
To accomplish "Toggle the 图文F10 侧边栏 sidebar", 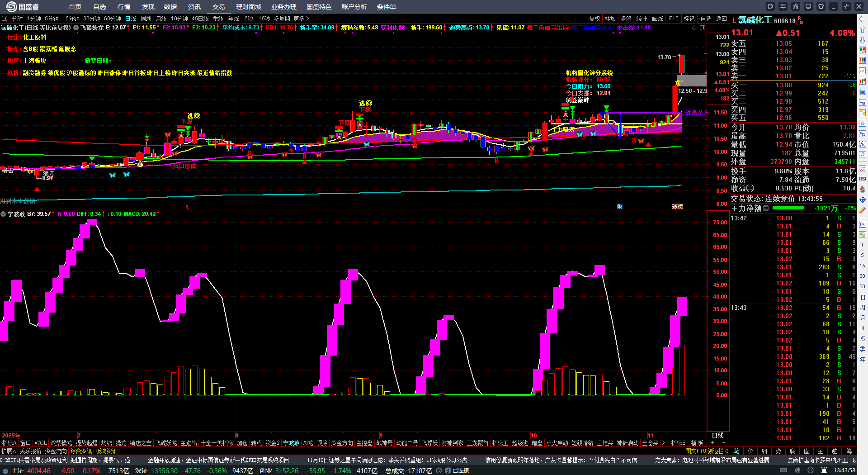I will (707, 451).
